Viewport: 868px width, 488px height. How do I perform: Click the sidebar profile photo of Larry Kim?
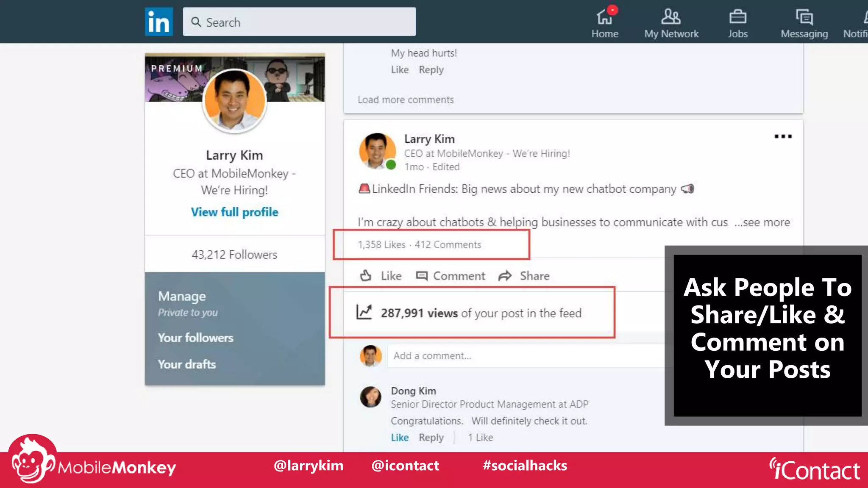[234, 101]
